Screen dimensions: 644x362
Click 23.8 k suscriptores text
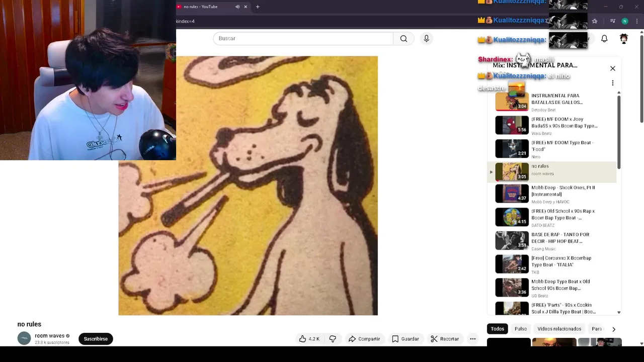52,343
